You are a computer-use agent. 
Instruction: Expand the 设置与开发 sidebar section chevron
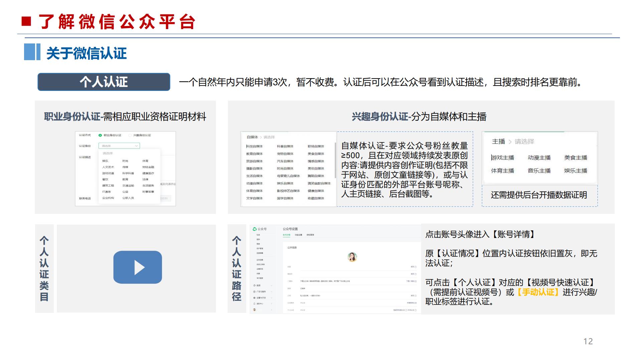271,298
